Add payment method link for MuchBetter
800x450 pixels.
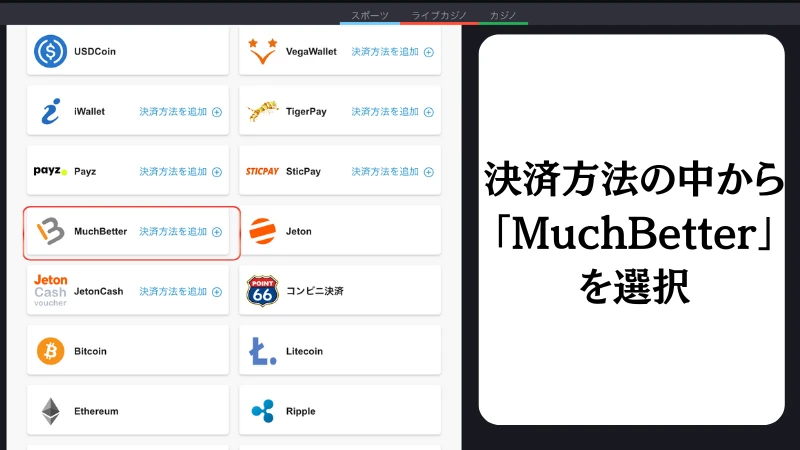pyautogui.click(x=181, y=231)
